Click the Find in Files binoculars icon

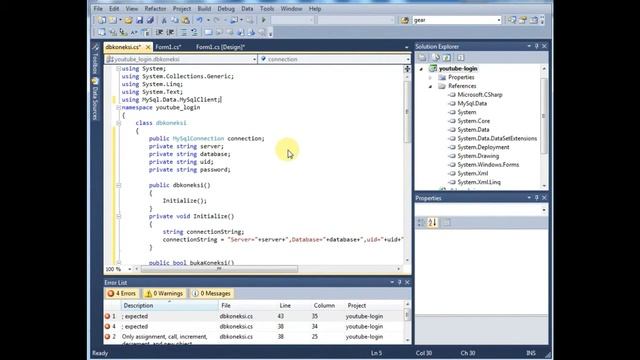404,20
